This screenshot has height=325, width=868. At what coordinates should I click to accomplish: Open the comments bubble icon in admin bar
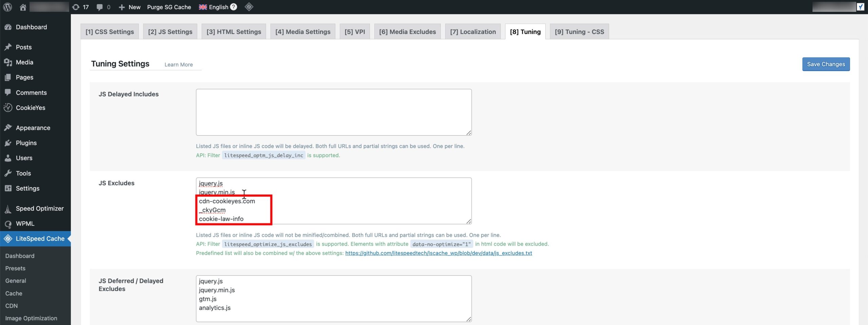point(99,7)
